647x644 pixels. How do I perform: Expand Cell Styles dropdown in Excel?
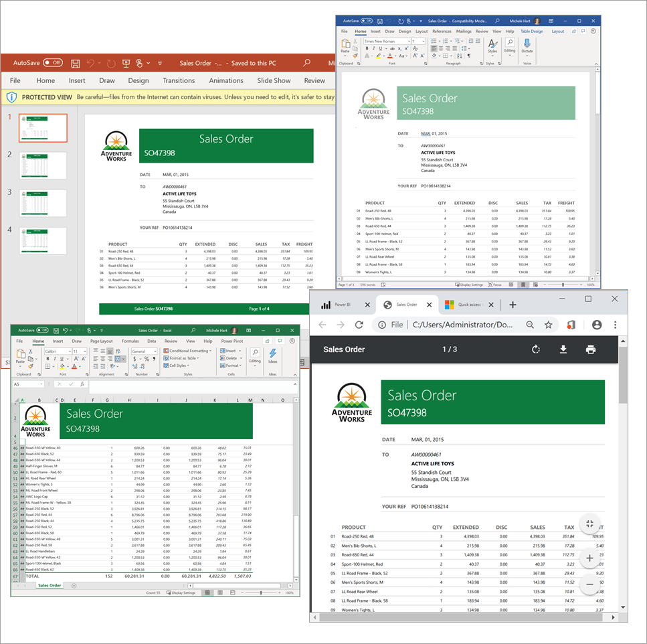pyautogui.click(x=176, y=366)
